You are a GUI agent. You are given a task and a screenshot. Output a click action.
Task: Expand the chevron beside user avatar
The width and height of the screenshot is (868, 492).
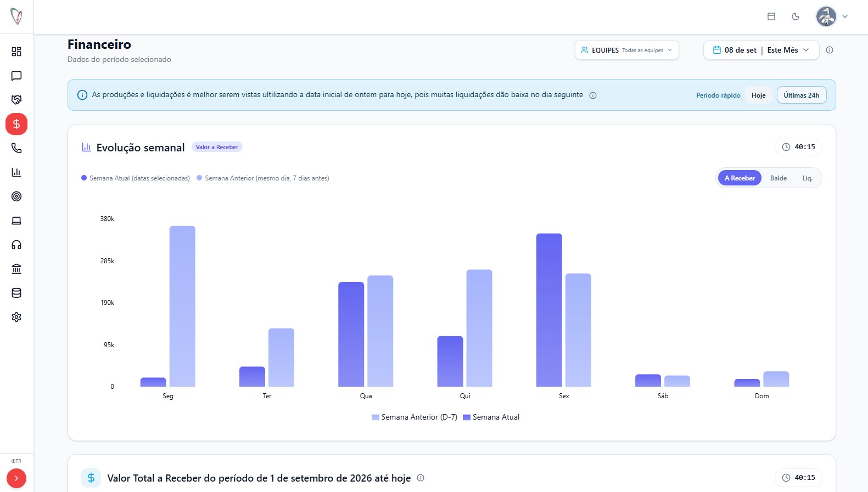pyautogui.click(x=845, y=16)
